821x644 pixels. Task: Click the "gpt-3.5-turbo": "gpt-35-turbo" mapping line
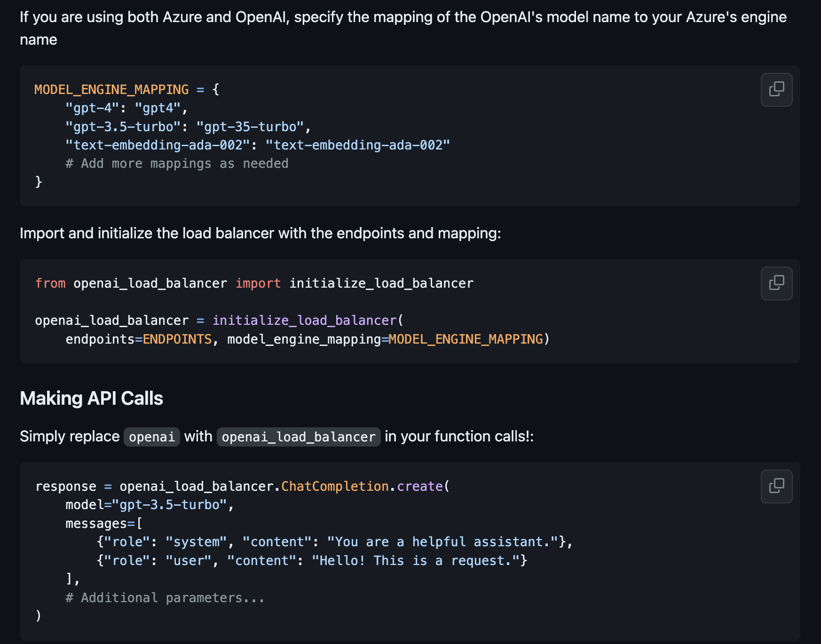(188, 126)
